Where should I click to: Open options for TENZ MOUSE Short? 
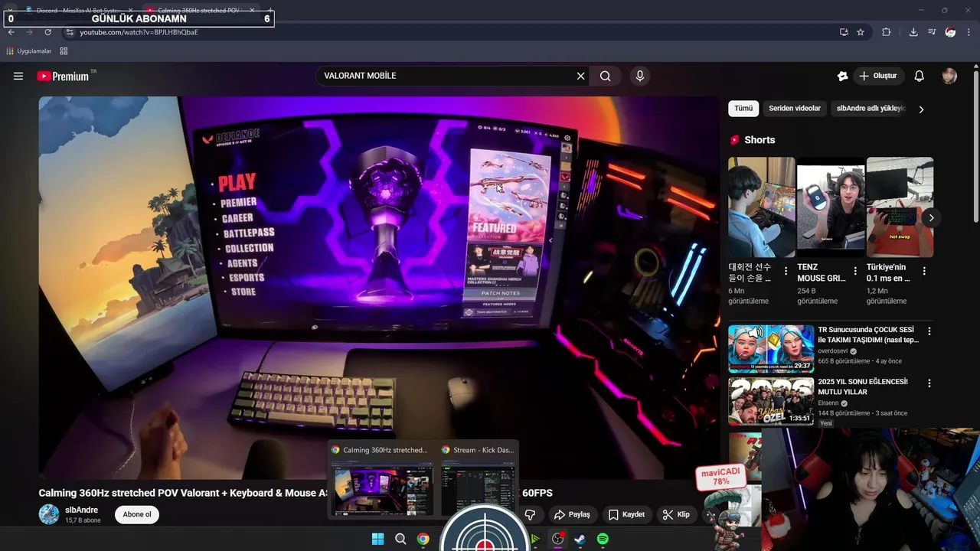coord(855,271)
